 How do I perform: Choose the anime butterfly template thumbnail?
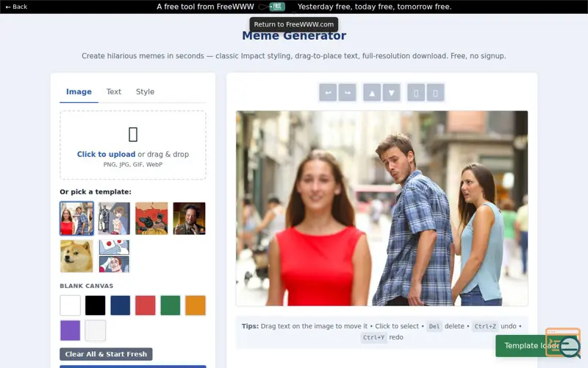coord(114,219)
